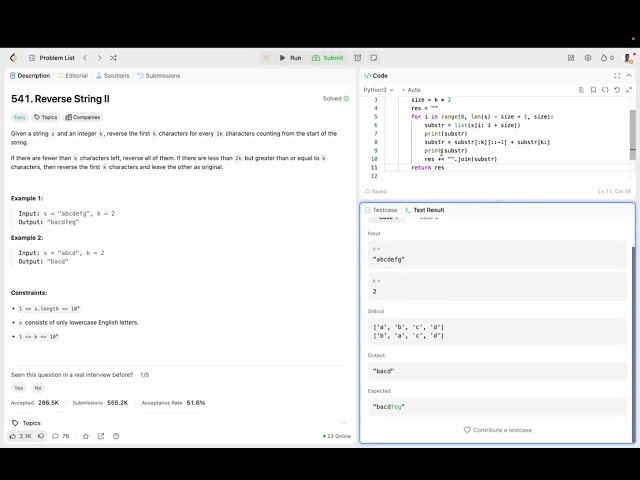The image size is (640, 480).
Task: Go to the next problem arrow
Action: 99,58
